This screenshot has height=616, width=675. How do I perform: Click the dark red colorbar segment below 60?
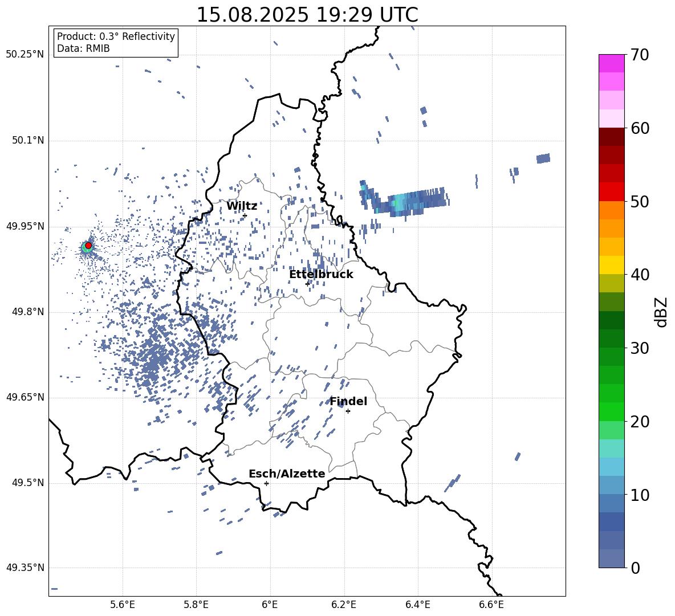click(611, 137)
